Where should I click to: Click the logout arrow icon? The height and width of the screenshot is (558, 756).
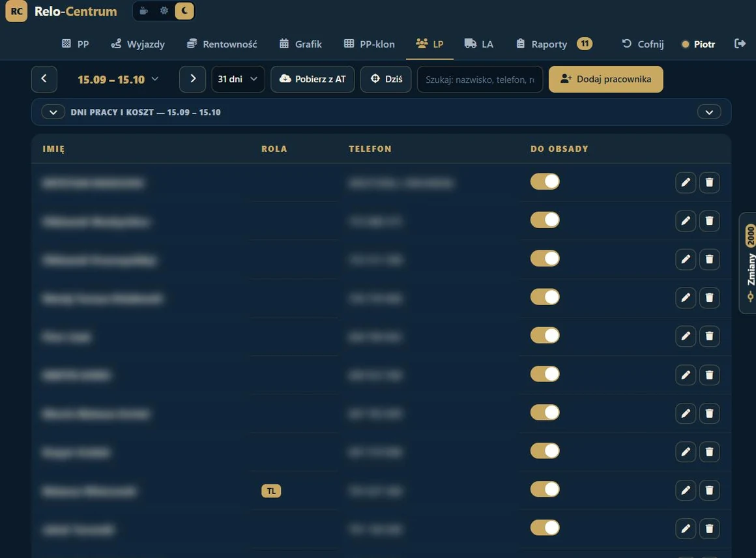coord(740,44)
